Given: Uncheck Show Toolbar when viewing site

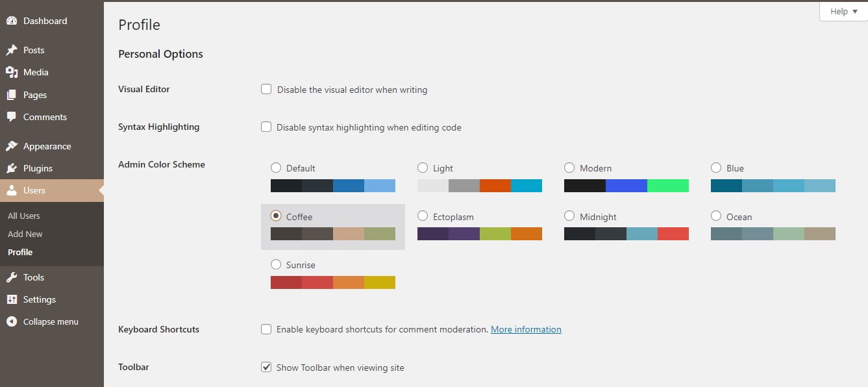Looking at the screenshot, I should (266, 367).
